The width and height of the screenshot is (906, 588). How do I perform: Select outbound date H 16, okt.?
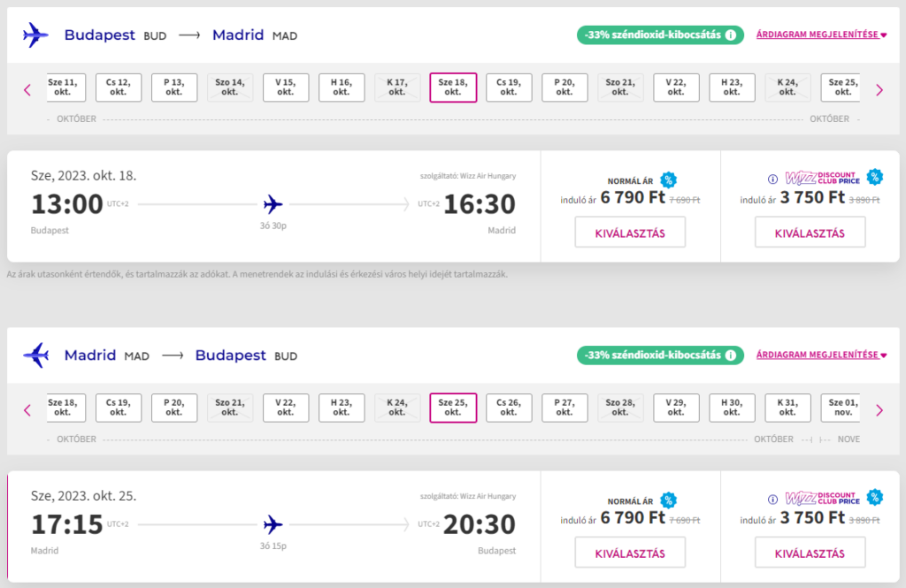pos(342,88)
